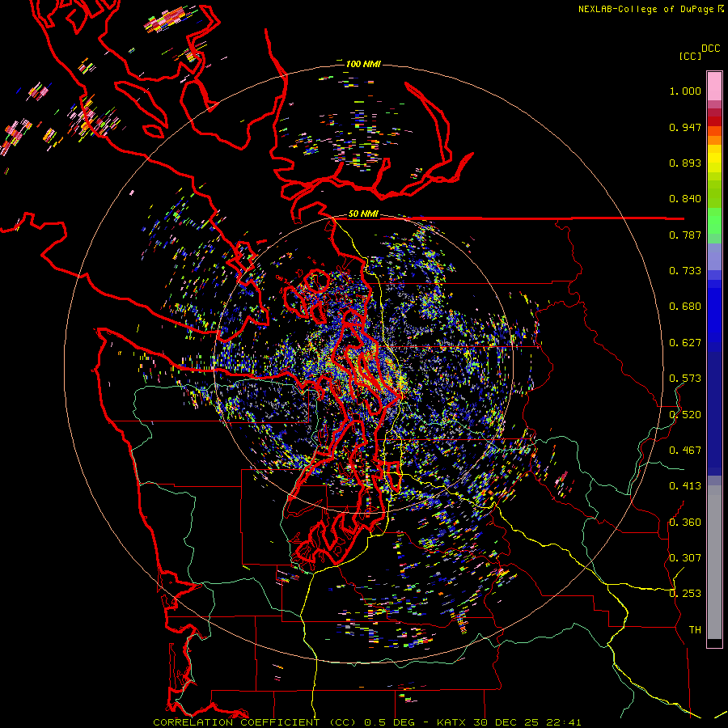The width and height of the screenshot is (728, 728).
Task: Click the gray segment of the color bar
Action: coord(714,562)
